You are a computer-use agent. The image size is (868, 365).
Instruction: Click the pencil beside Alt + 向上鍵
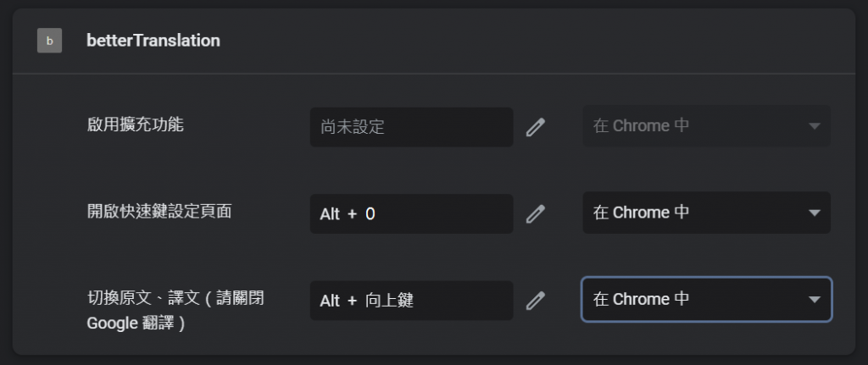point(535,300)
